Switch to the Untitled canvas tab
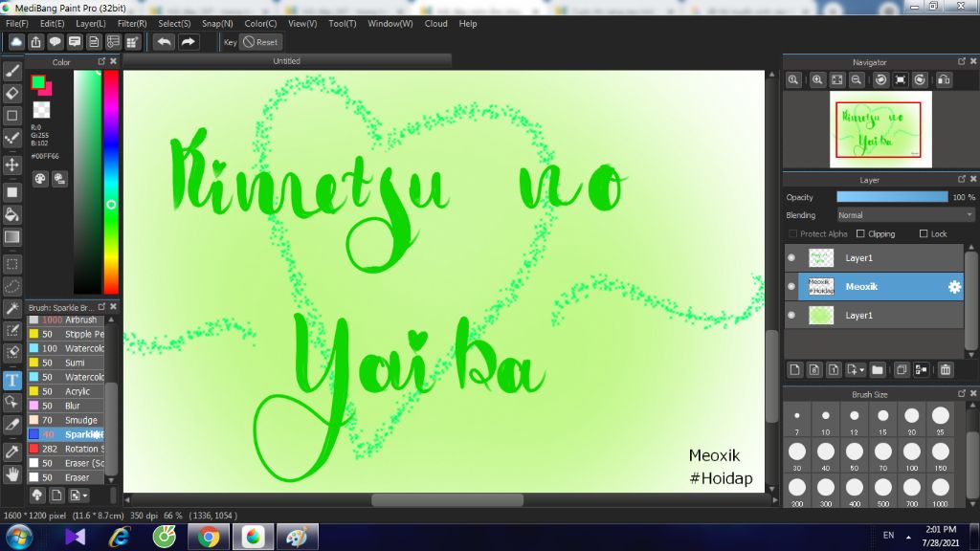This screenshot has height=551, width=980. coord(287,61)
